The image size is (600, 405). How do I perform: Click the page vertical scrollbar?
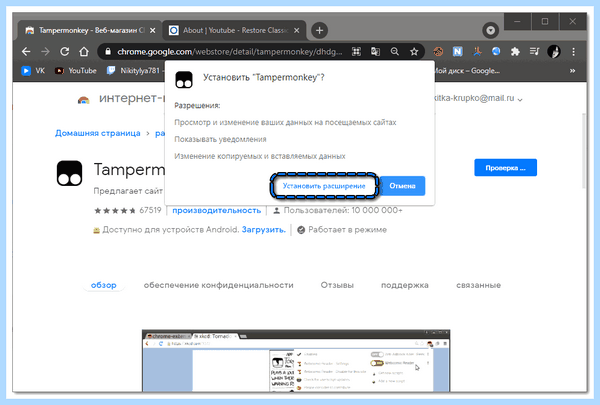pos(584,150)
